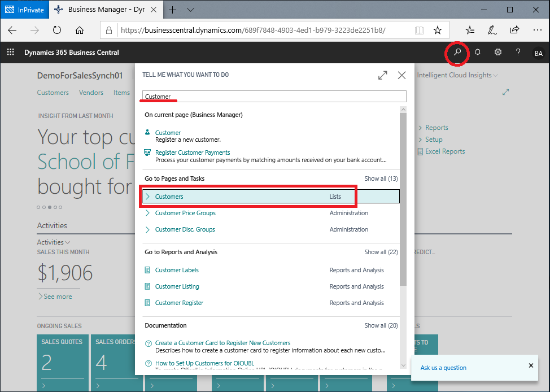Expand the role center page icon
This screenshot has height=392, width=550.
pyautogui.click(x=505, y=92)
